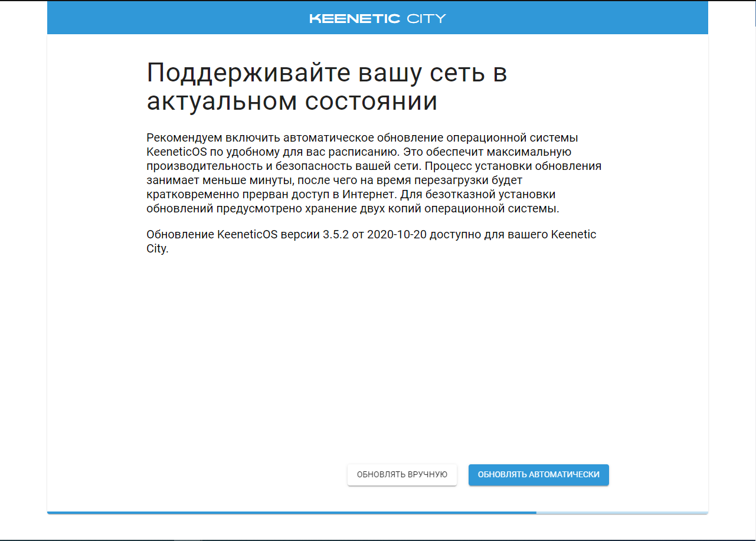The image size is (756, 541).
Task: Click the KEENETIC CITY logo in header
Action: coord(378,18)
